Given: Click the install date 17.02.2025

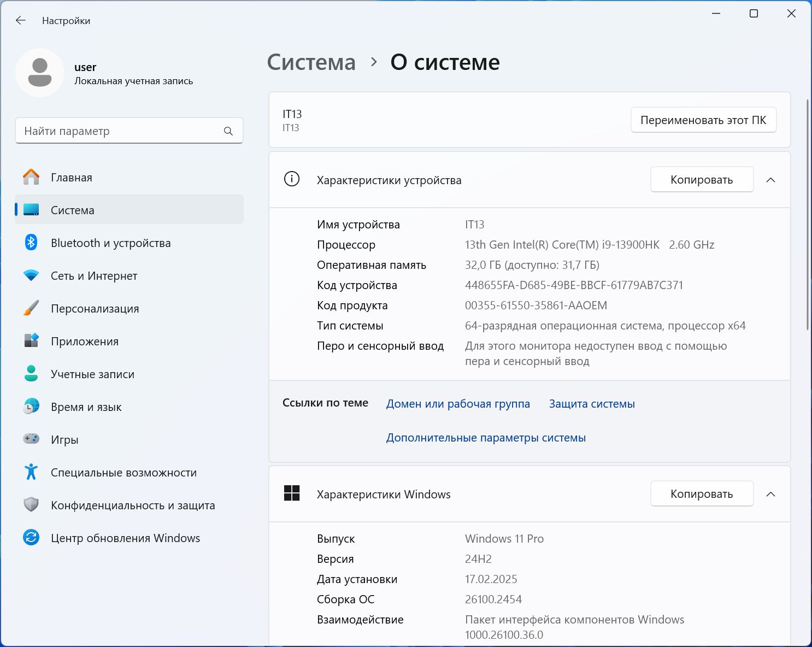Looking at the screenshot, I should click(x=491, y=579).
